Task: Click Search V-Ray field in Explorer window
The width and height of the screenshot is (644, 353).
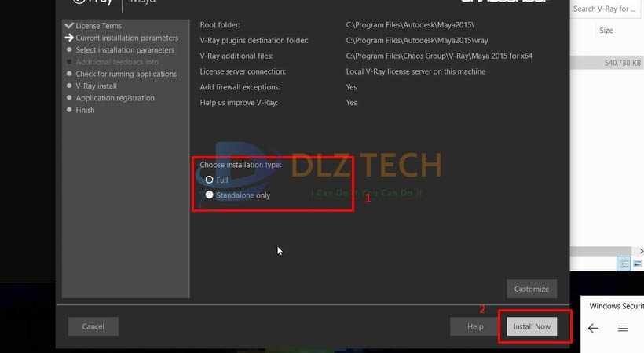Action: (x=605, y=9)
